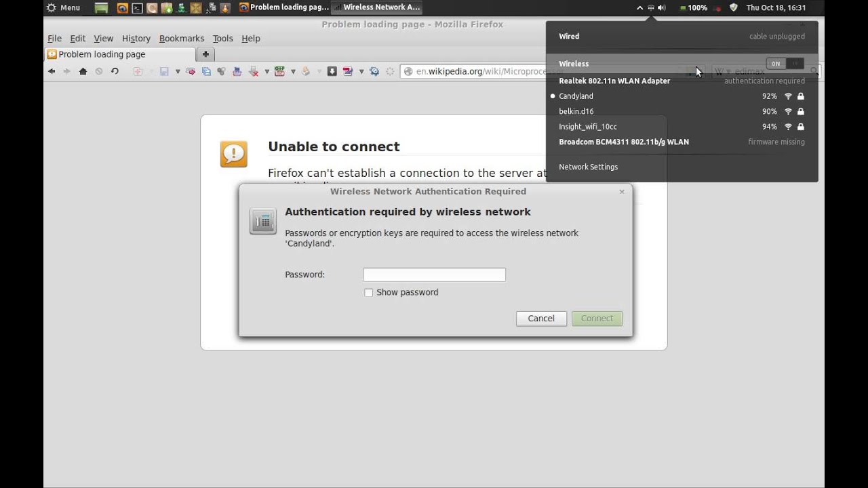Click the red arrow toolbar icon

(191, 71)
